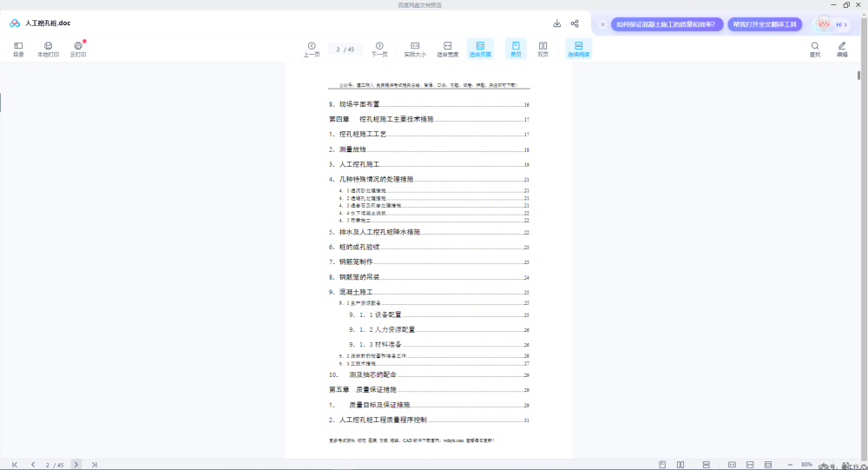Click fit page icon in status bar
The height and width of the screenshot is (470, 868).
pos(768,465)
